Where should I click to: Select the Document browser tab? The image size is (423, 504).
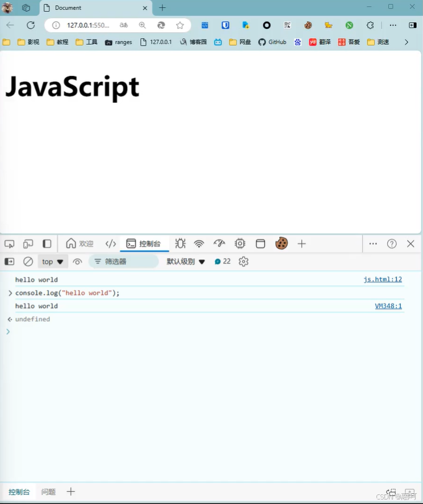(x=96, y=8)
